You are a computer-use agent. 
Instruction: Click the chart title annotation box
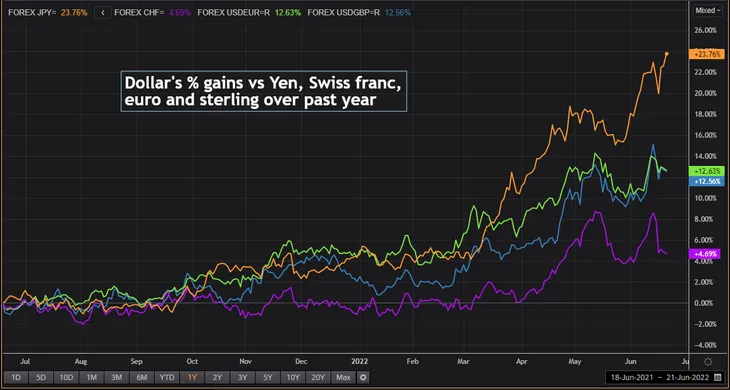(x=264, y=91)
